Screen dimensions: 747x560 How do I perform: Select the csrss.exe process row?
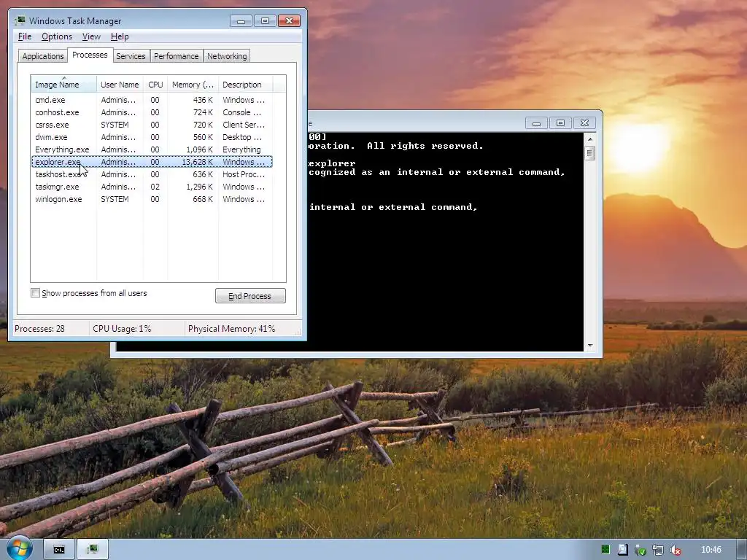click(x=152, y=125)
